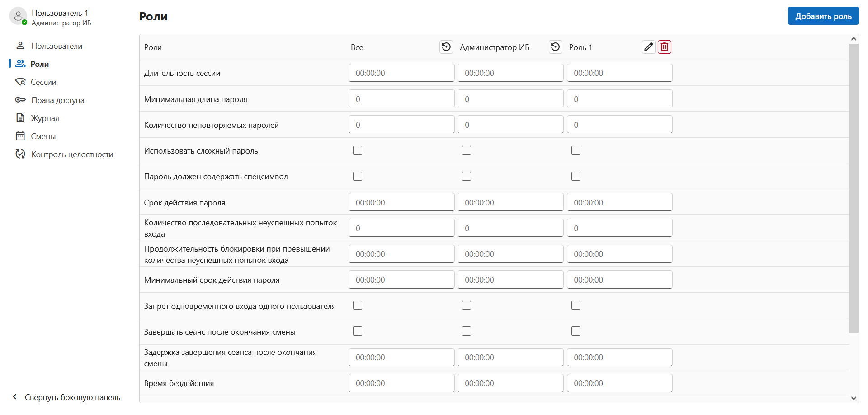Click the Пользователи sidebar person icon

[x=20, y=46]
